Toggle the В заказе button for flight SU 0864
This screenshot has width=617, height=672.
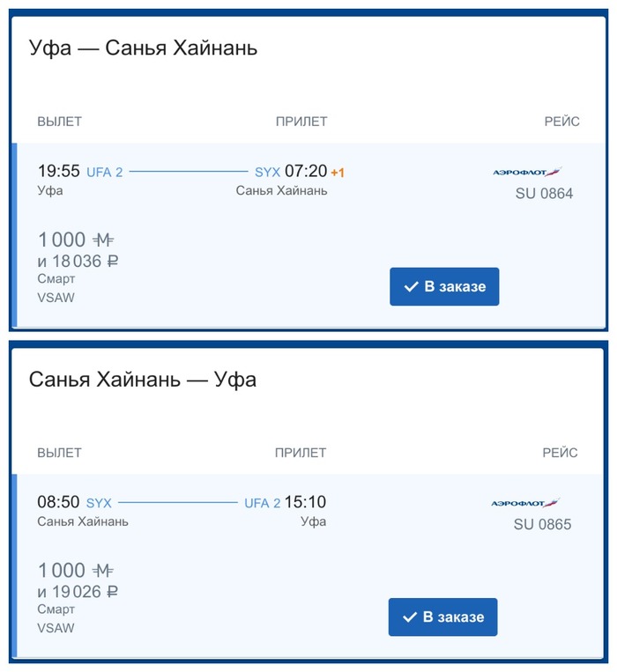tap(444, 287)
